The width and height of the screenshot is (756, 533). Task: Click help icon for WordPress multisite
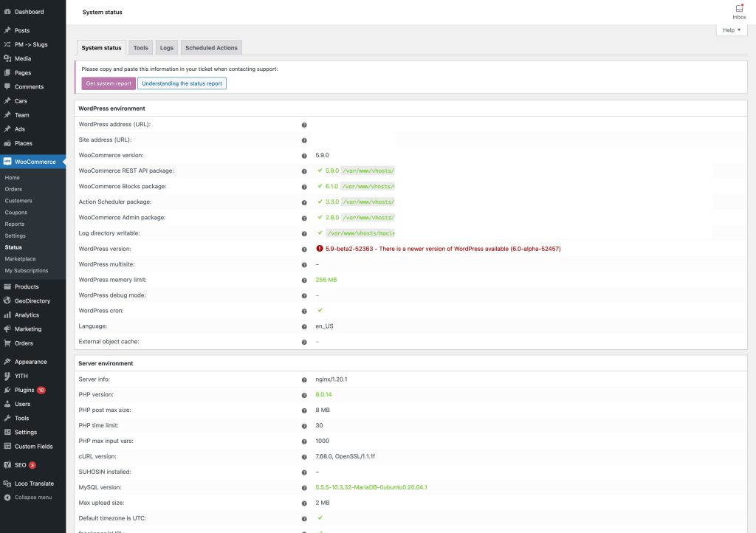click(304, 264)
